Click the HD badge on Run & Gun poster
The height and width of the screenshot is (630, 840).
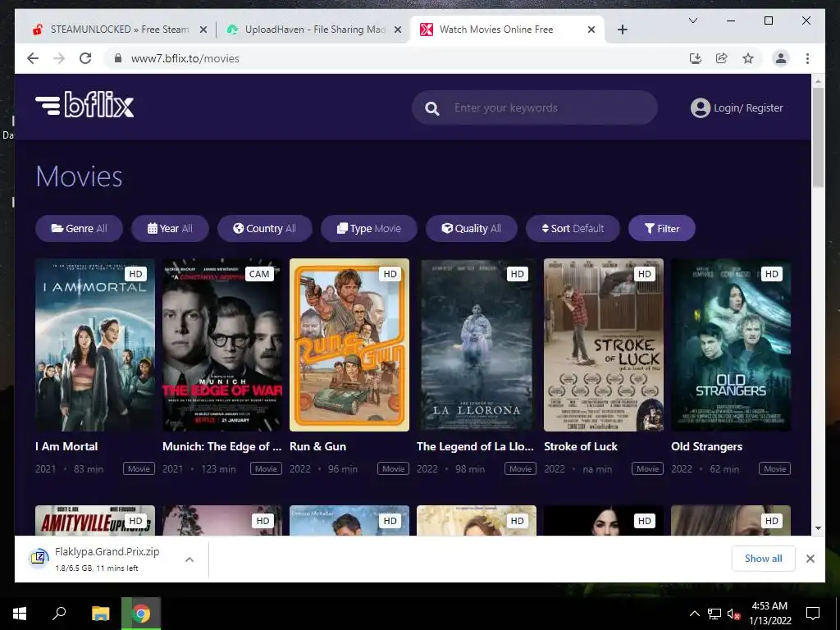[390, 274]
